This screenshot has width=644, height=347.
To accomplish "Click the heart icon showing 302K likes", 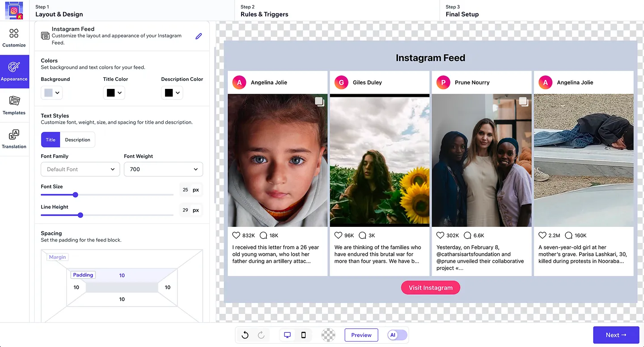I will 440,235.
